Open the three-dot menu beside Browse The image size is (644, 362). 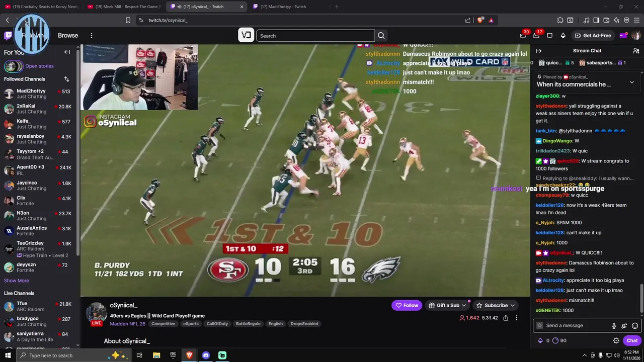point(92,36)
